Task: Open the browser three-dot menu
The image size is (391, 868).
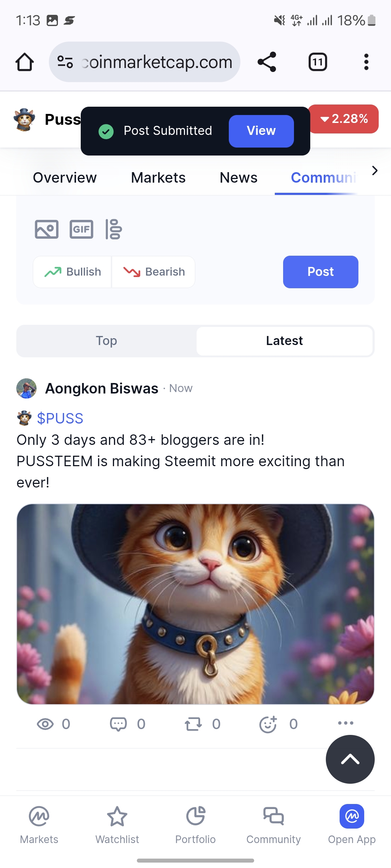Action: 366,62
